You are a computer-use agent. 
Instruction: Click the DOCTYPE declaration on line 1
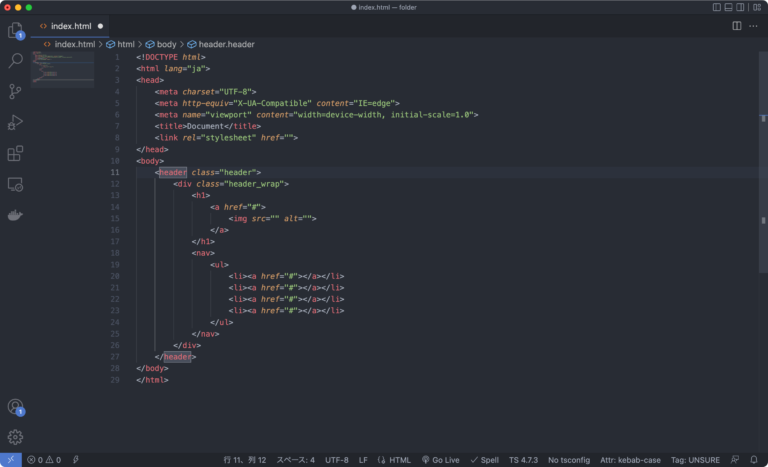click(x=171, y=57)
